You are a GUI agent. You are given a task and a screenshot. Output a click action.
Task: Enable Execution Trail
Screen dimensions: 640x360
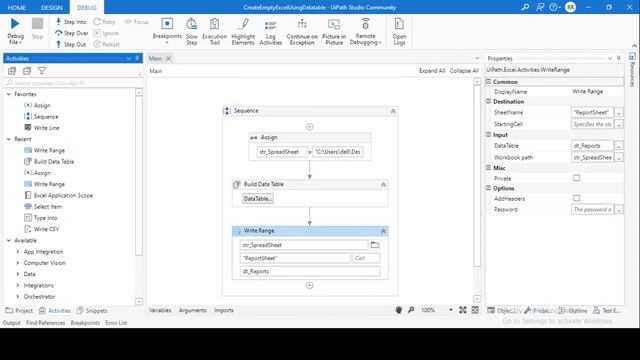(214, 31)
